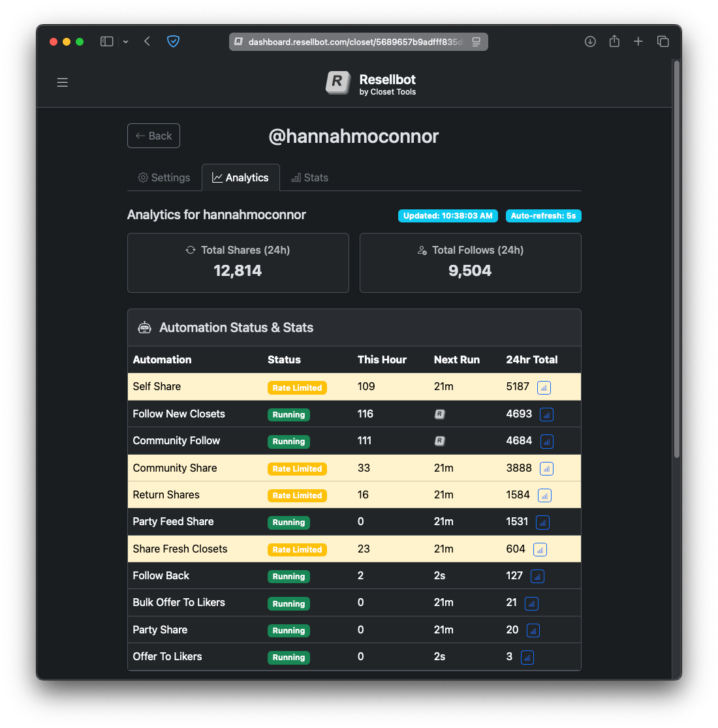Click the 5187 value in Self Share row
Screen dimensions: 718x728
pos(518,386)
